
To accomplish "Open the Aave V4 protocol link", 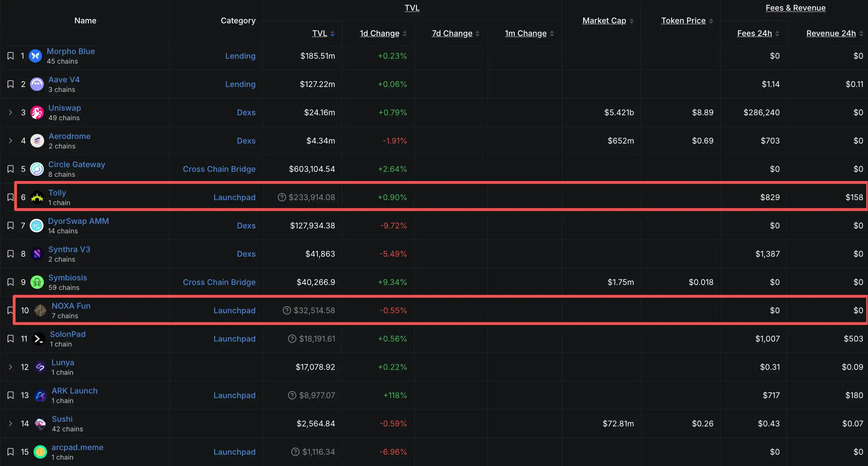I will click(x=64, y=80).
